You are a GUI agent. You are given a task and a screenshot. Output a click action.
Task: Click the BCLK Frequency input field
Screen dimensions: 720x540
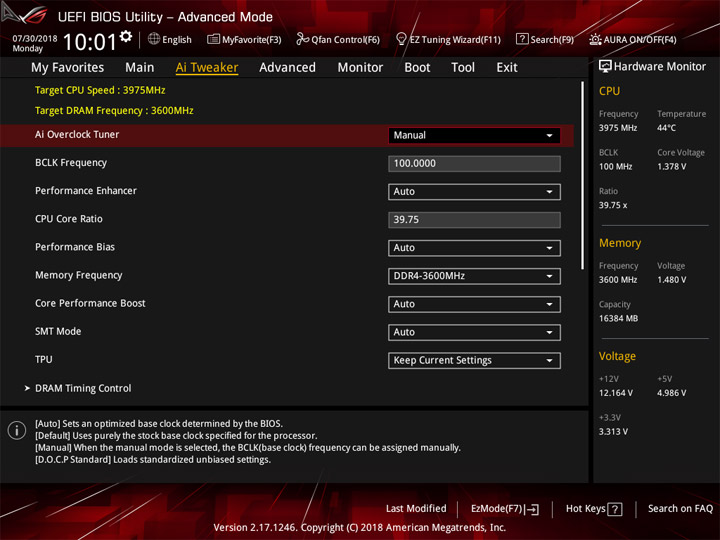pos(474,163)
